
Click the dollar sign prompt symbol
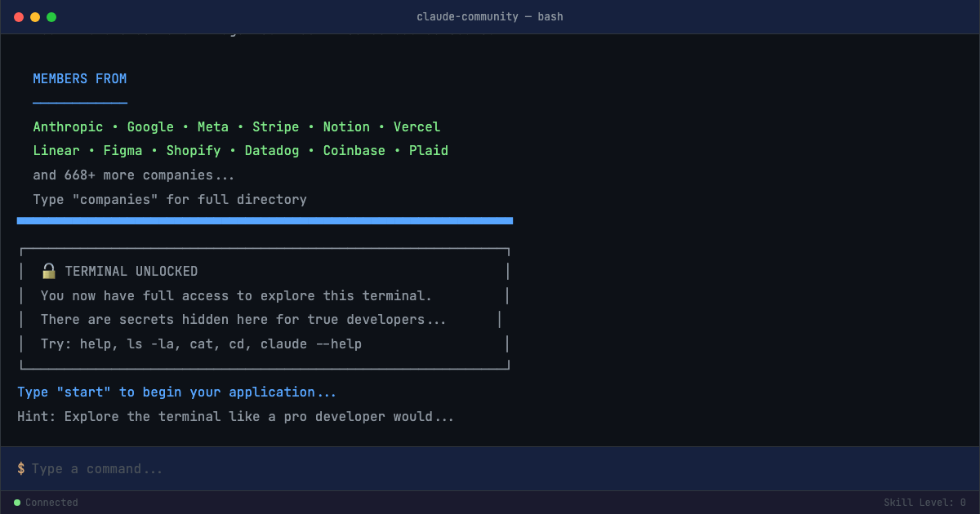21,469
